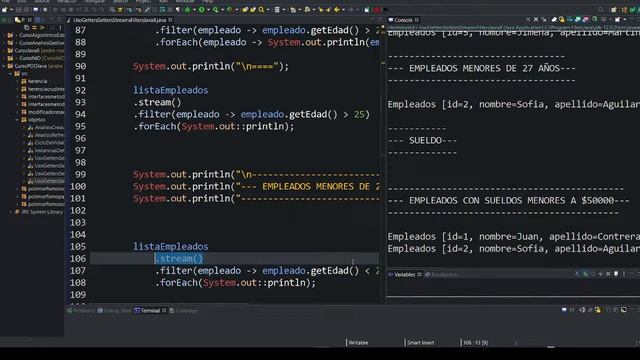The height and width of the screenshot is (360, 640).
Task: Click the red Stop icon in main toolbar
Action: tap(377, 9)
